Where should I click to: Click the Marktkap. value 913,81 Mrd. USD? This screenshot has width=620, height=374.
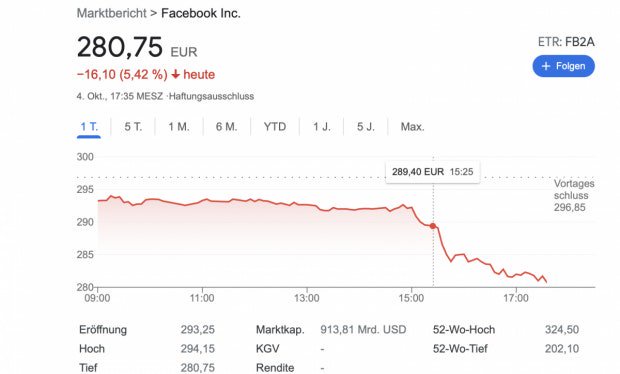click(363, 330)
